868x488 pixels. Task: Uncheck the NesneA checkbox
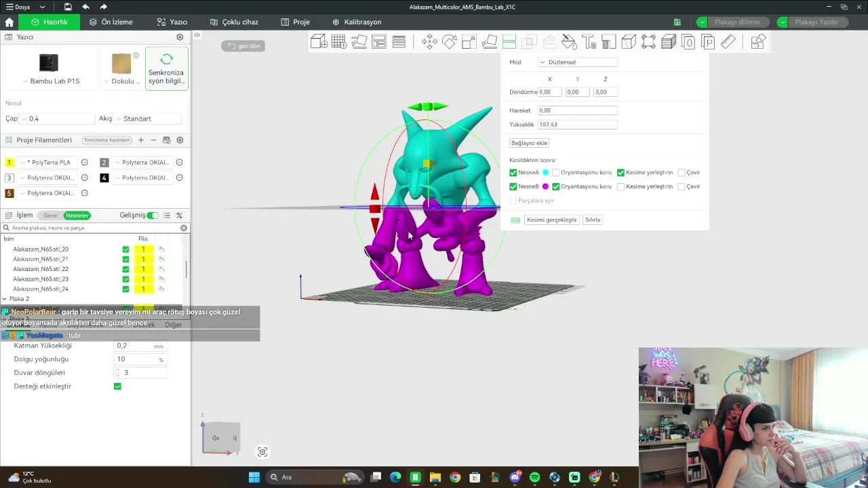point(513,173)
